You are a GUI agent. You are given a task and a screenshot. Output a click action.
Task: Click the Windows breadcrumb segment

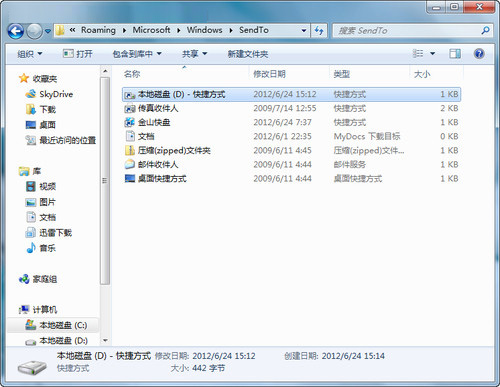click(204, 30)
